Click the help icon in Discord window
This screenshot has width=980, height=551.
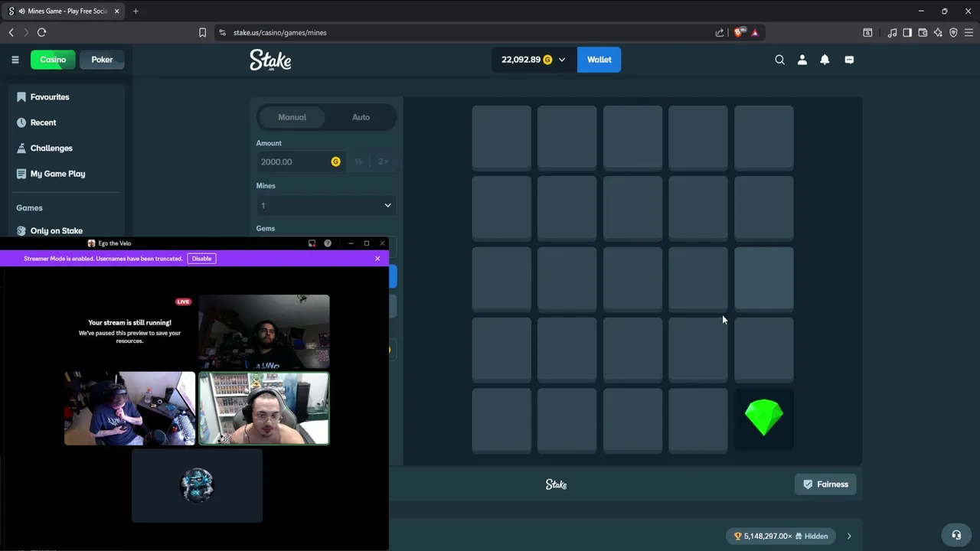[x=328, y=243]
